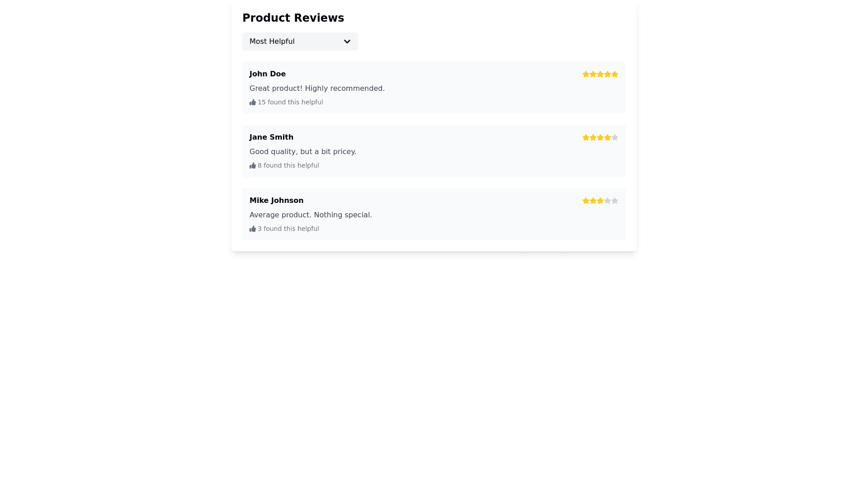Click the Jane Smith reviewer name
The width and height of the screenshot is (868, 488).
[x=271, y=137]
